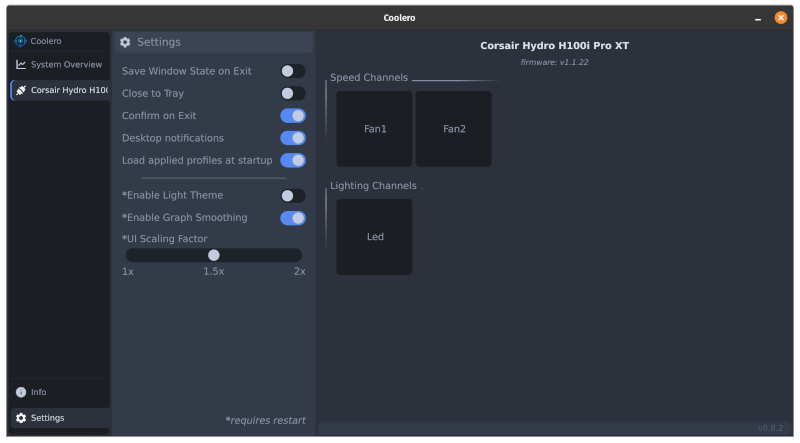Open the Coolero menu item
800x443 pixels.
[60, 41]
